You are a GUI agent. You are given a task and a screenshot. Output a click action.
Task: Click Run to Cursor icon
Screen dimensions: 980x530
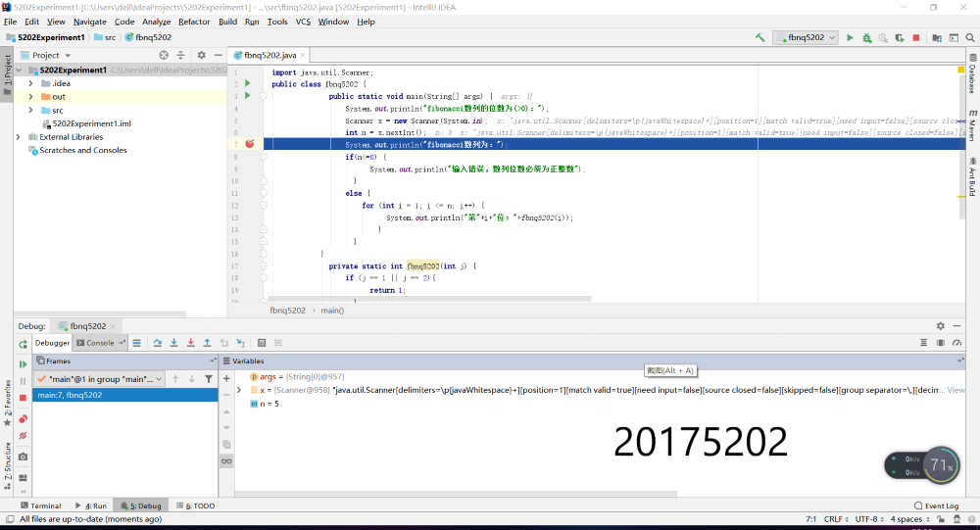point(241,343)
